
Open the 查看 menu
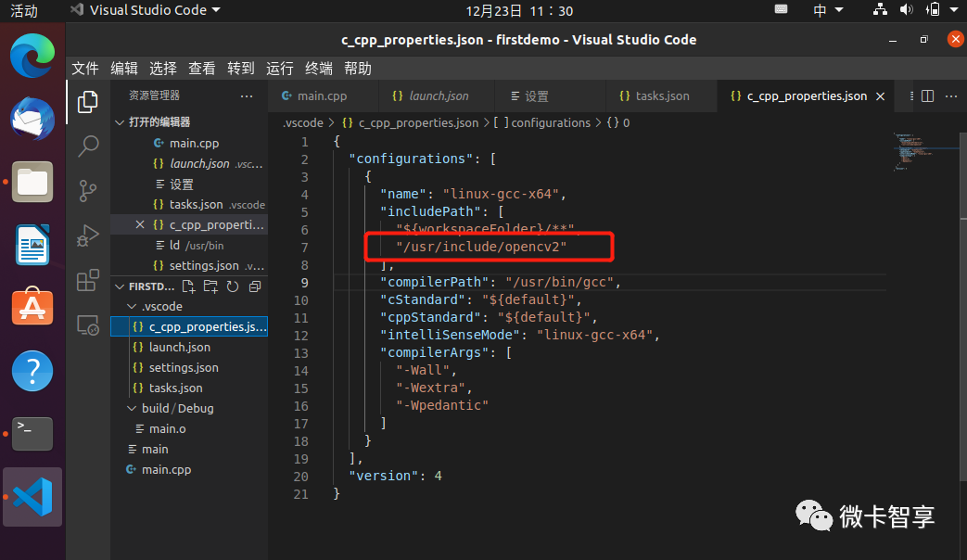[x=202, y=68]
